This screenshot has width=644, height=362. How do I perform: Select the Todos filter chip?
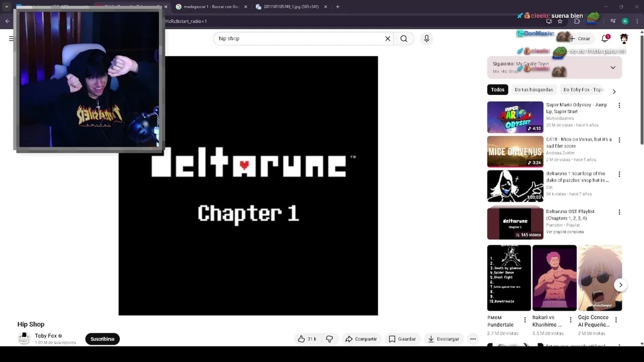tap(498, 89)
